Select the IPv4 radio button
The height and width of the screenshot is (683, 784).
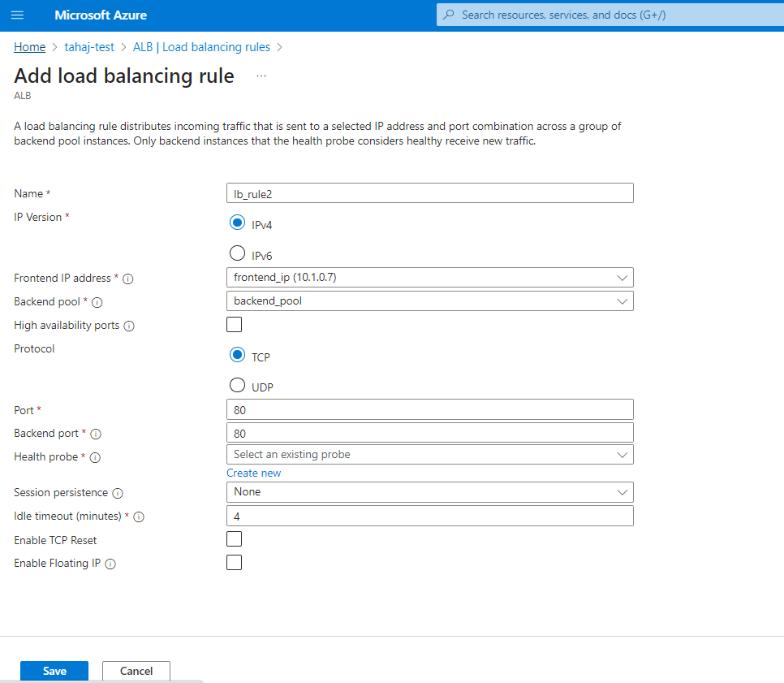click(237, 223)
